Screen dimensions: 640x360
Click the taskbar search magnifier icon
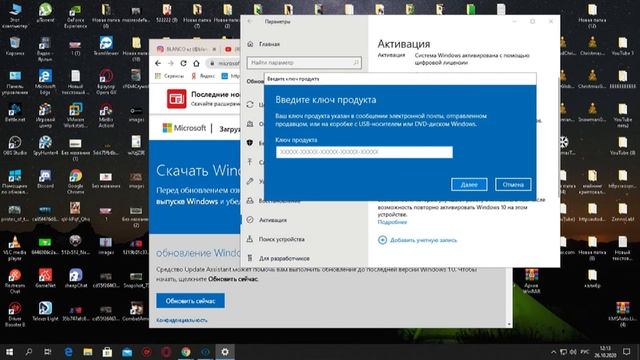[29, 352]
